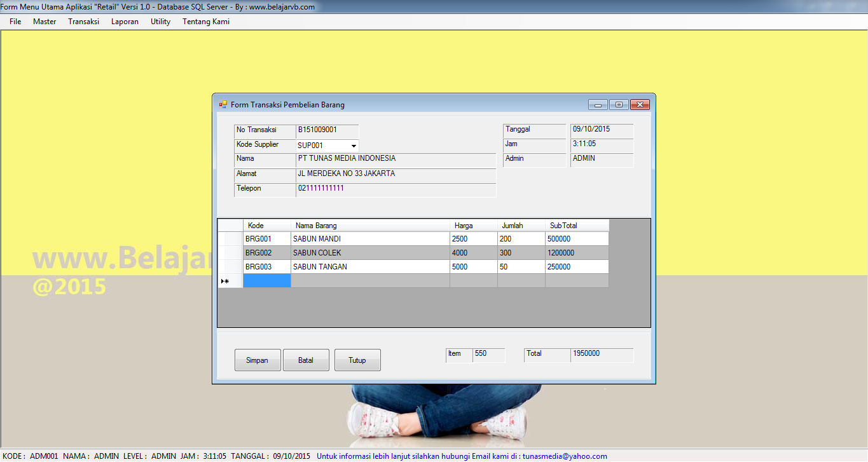Click SubTotal cell 250000

pyautogui.click(x=577, y=267)
